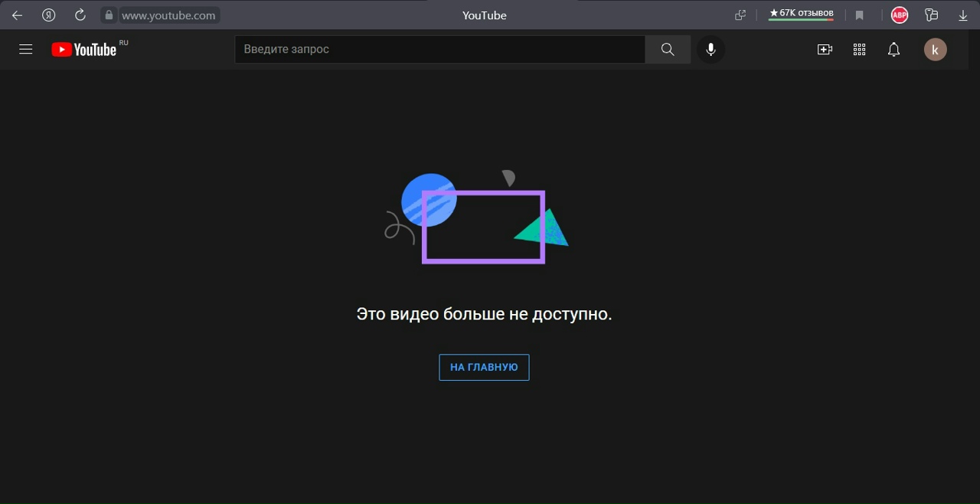The height and width of the screenshot is (504, 980).
Task: Open the Yandex home button
Action: click(x=48, y=15)
